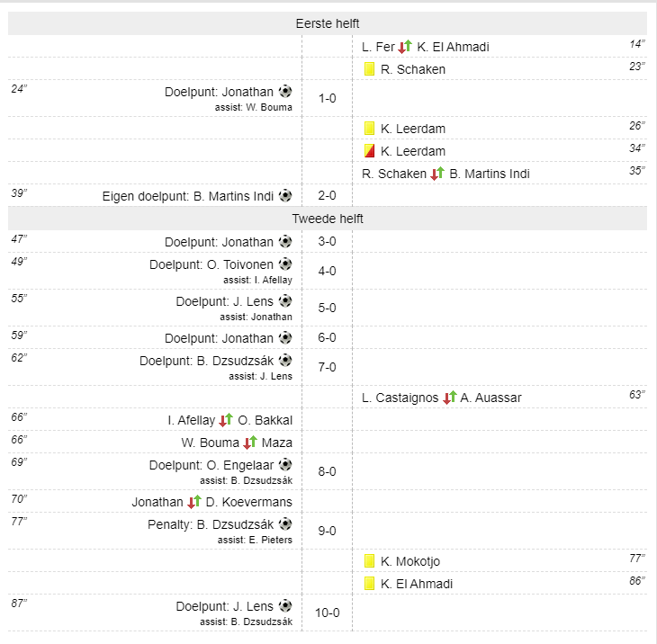Click the ball icon beside O. Toivonen's goal
This screenshot has width=657, height=644.
point(285,264)
